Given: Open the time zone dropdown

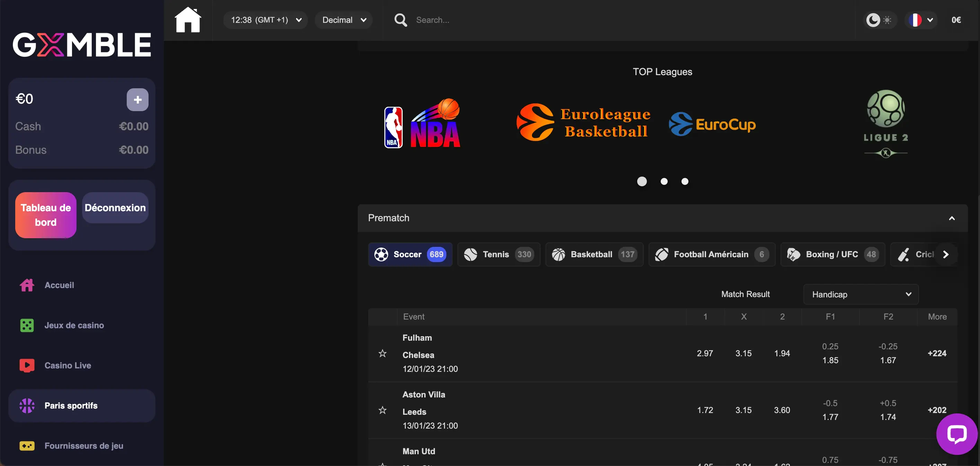Looking at the screenshot, I should click(265, 20).
